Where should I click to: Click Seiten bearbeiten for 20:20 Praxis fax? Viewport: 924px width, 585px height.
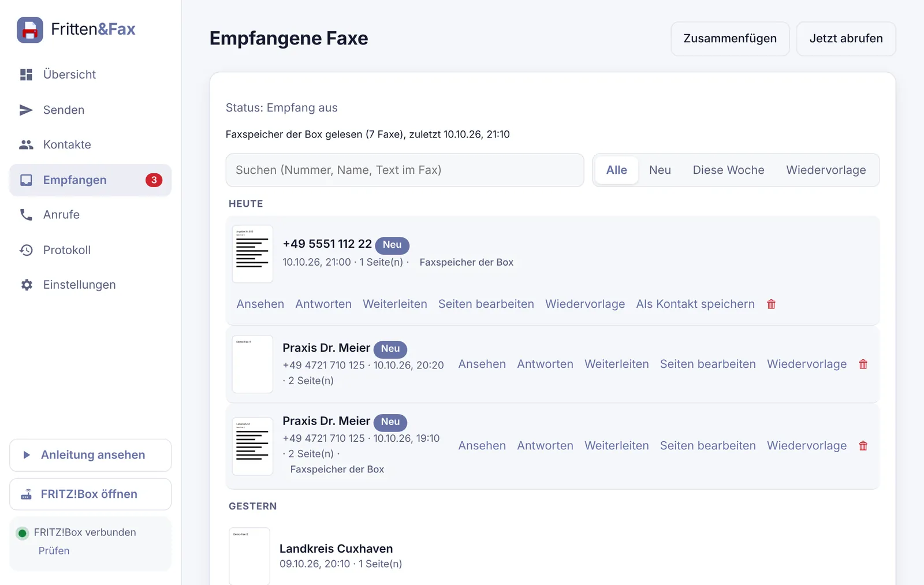point(708,364)
